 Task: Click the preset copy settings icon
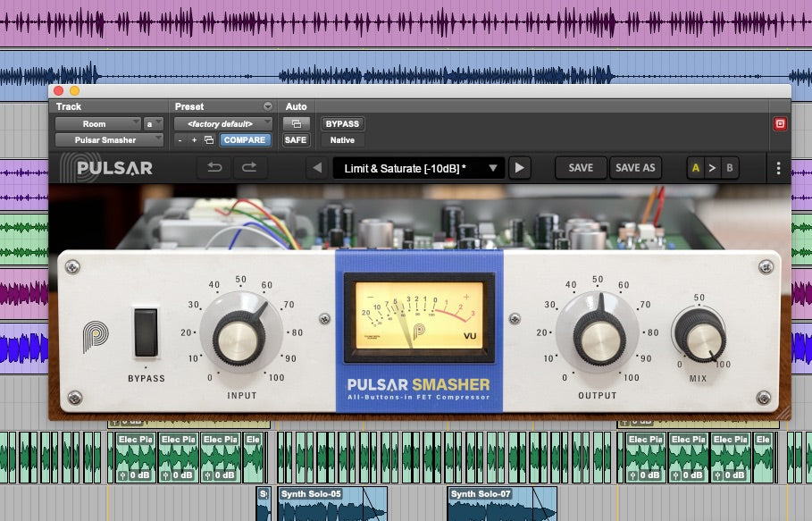tap(209, 139)
